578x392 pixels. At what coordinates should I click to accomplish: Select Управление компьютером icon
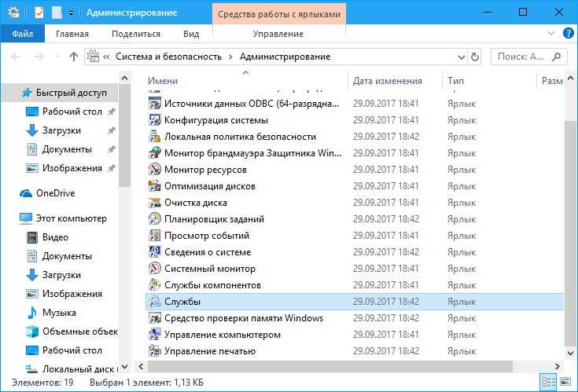pos(154,335)
